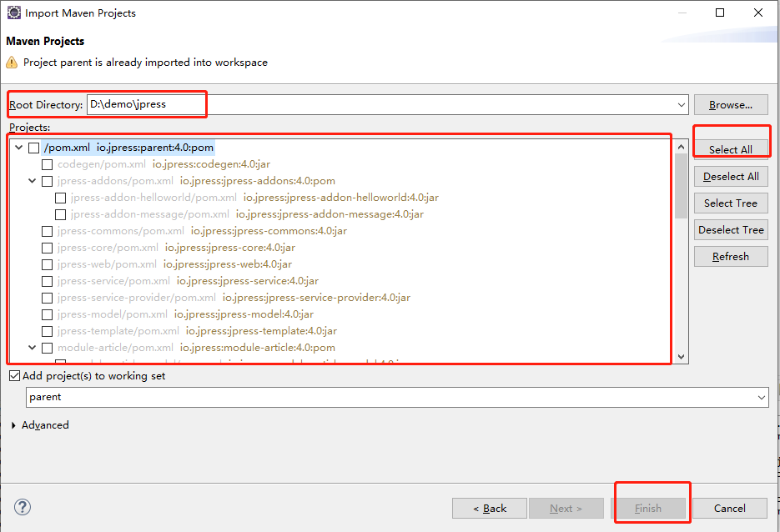The height and width of the screenshot is (532, 780).
Task: Select the 'jpress-addons/pom.xml' row text
Action: [196, 181]
